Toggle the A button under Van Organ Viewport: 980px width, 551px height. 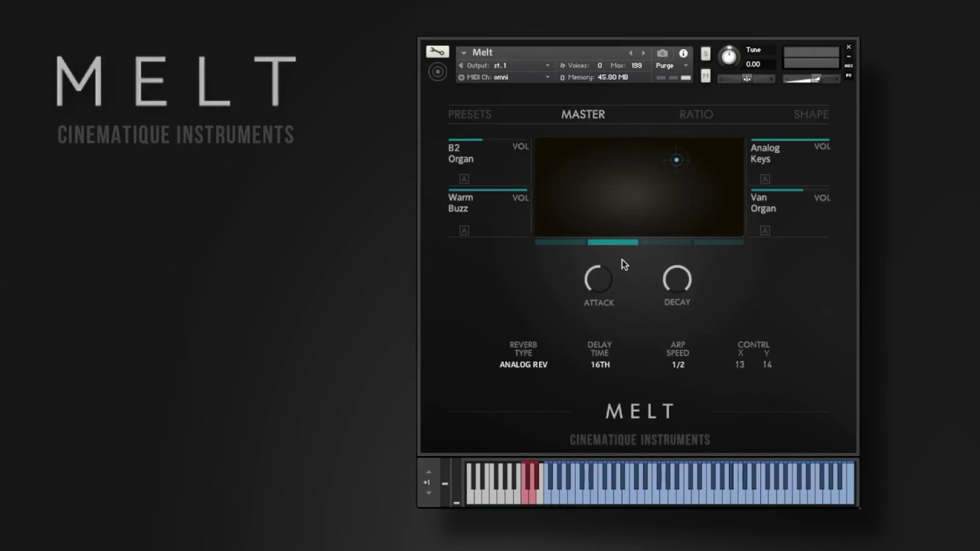(765, 230)
